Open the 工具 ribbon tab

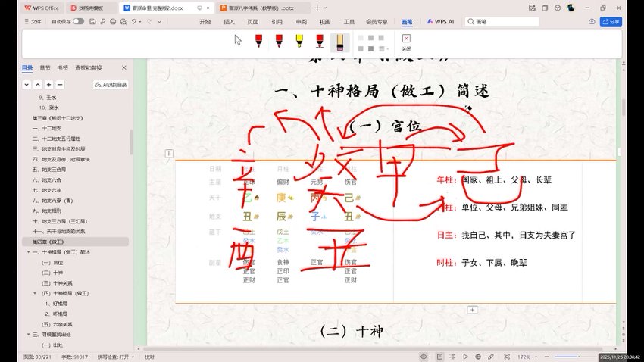tap(349, 22)
